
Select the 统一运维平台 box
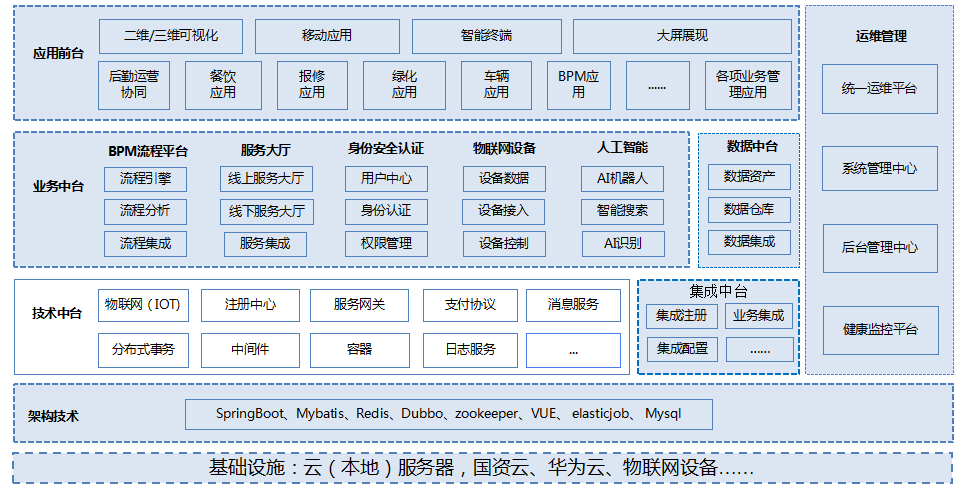tap(879, 89)
